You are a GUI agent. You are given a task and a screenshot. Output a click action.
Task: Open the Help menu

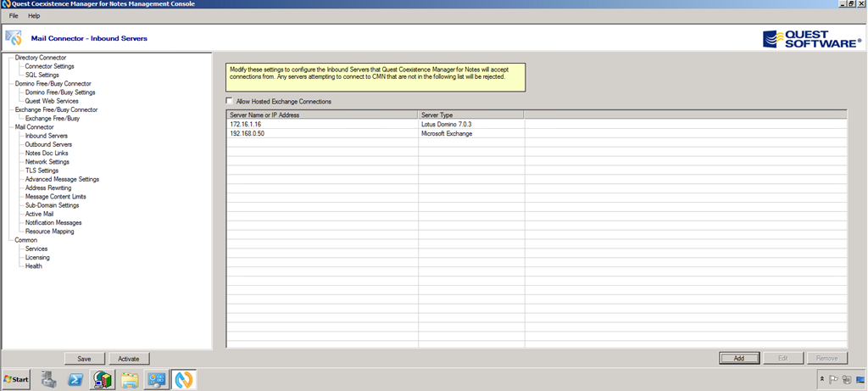click(34, 16)
